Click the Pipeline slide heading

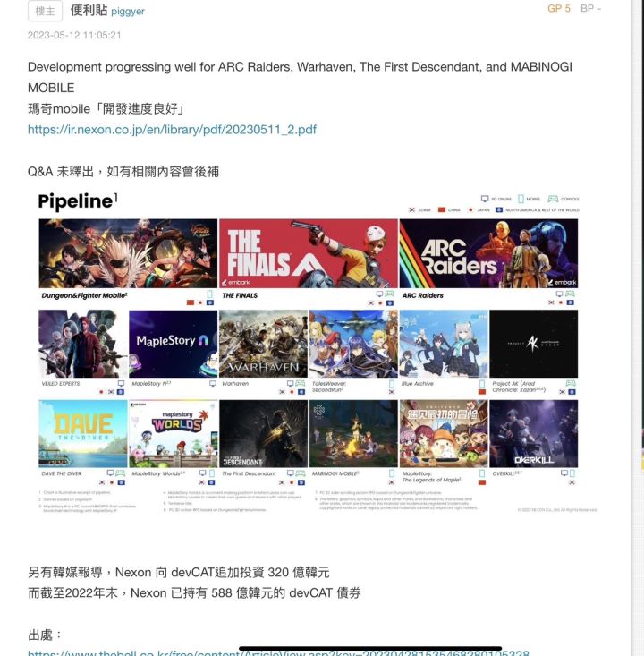click(x=78, y=200)
